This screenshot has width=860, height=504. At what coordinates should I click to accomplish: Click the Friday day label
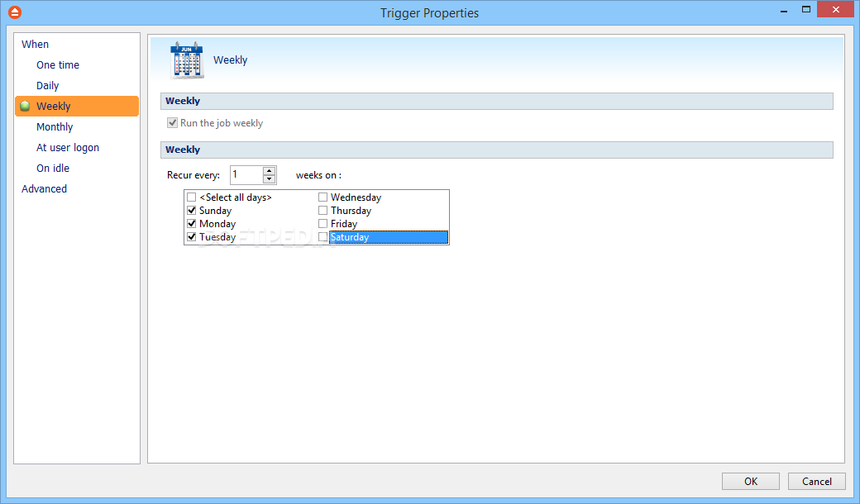coord(344,224)
